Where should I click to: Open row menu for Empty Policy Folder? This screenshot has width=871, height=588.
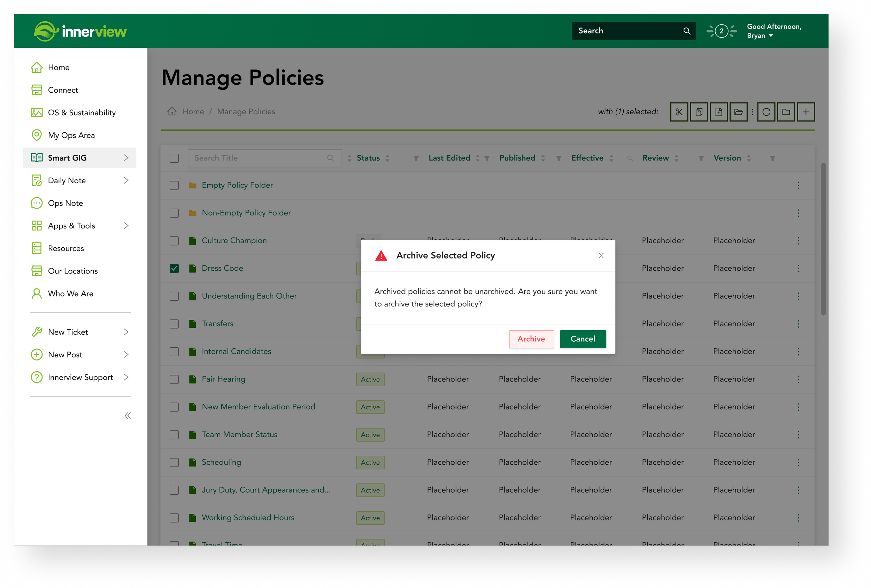point(798,186)
